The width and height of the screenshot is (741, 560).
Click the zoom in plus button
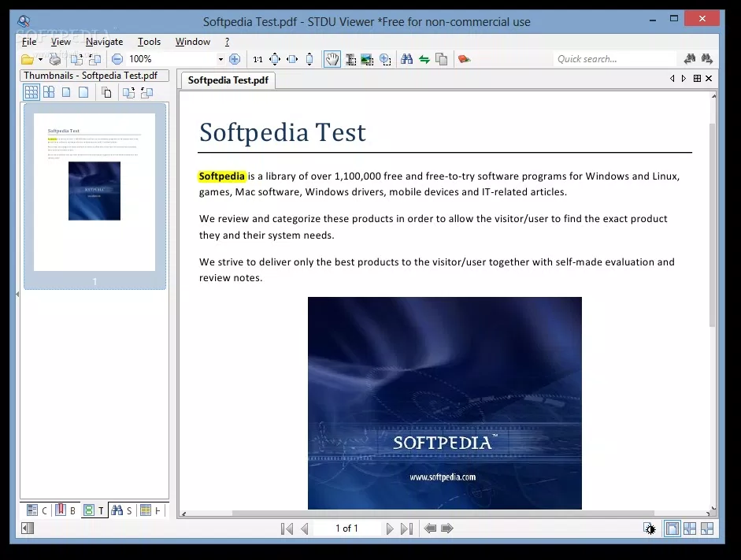[x=234, y=59]
